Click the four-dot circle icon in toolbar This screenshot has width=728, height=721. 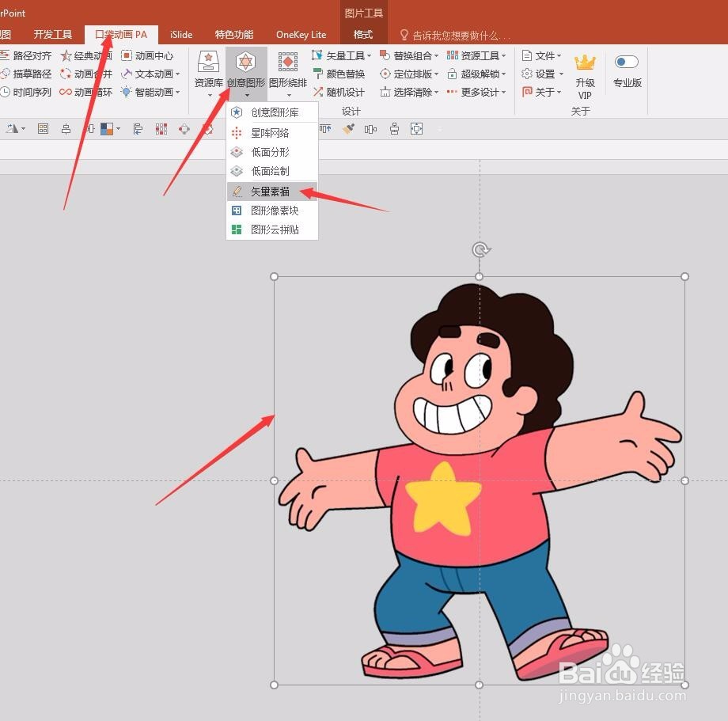click(184, 129)
